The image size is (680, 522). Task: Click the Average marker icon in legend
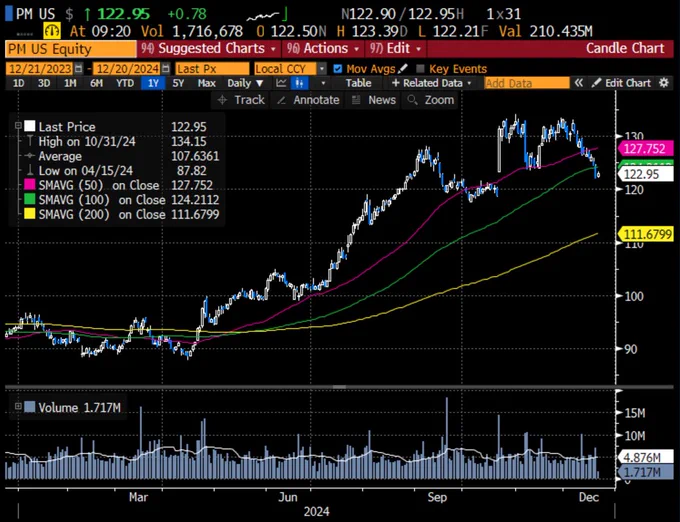[x=30, y=156]
